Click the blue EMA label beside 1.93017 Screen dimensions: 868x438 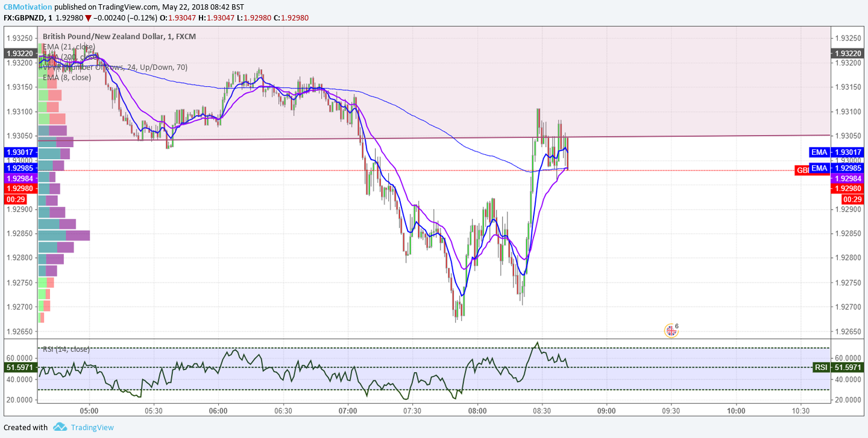819,152
